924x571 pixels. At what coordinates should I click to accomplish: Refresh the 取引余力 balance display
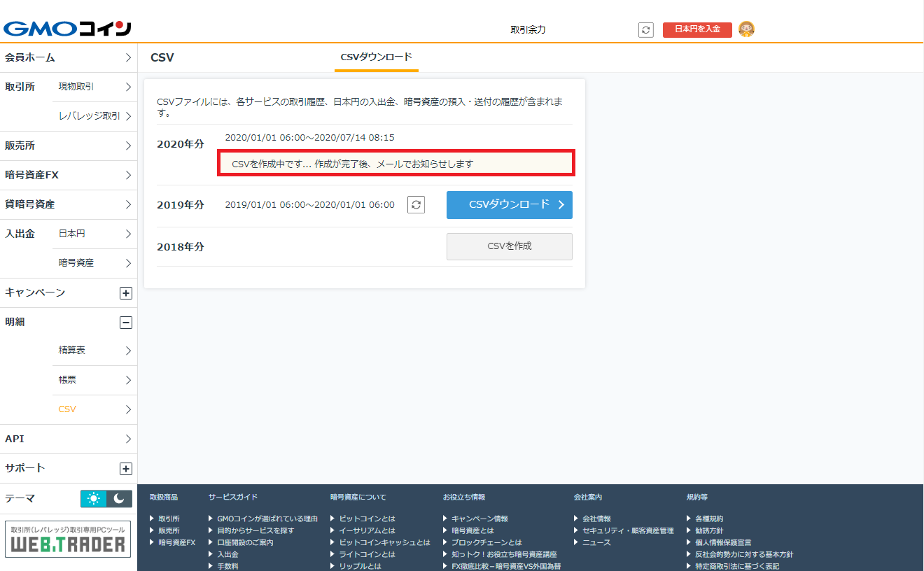[x=645, y=29]
